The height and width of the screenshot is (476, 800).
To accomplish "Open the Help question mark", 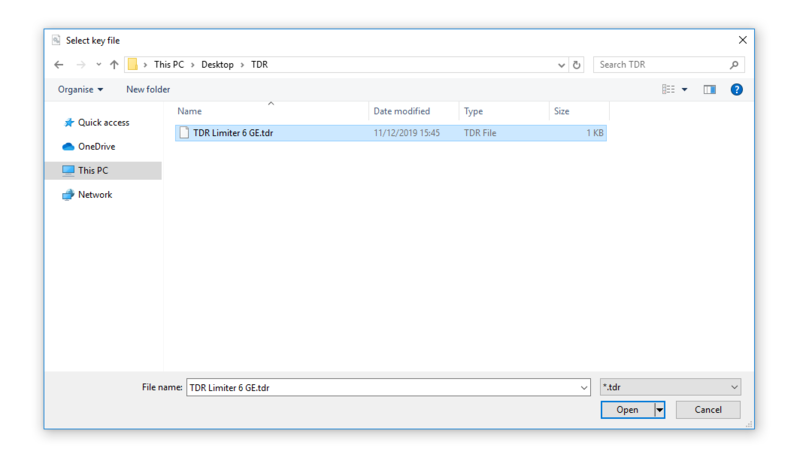I will pyautogui.click(x=736, y=90).
